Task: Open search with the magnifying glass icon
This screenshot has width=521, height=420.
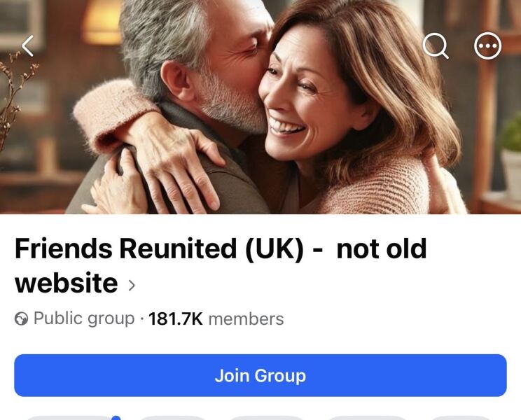Action: coord(436,45)
